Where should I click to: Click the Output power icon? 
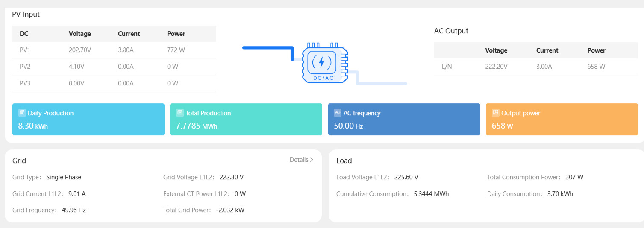point(496,113)
